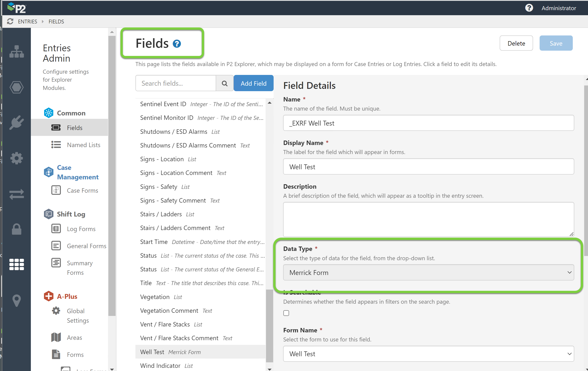588x371 pixels.
Task: Select Vegetation Comment field in list
Action: tap(169, 310)
